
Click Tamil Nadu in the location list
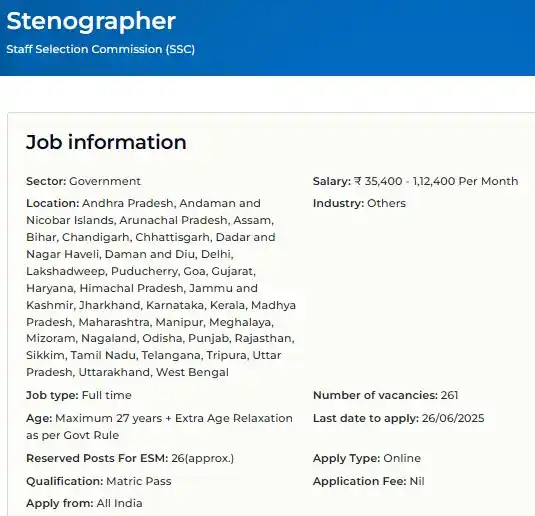pyautogui.click(x=103, y=355)
